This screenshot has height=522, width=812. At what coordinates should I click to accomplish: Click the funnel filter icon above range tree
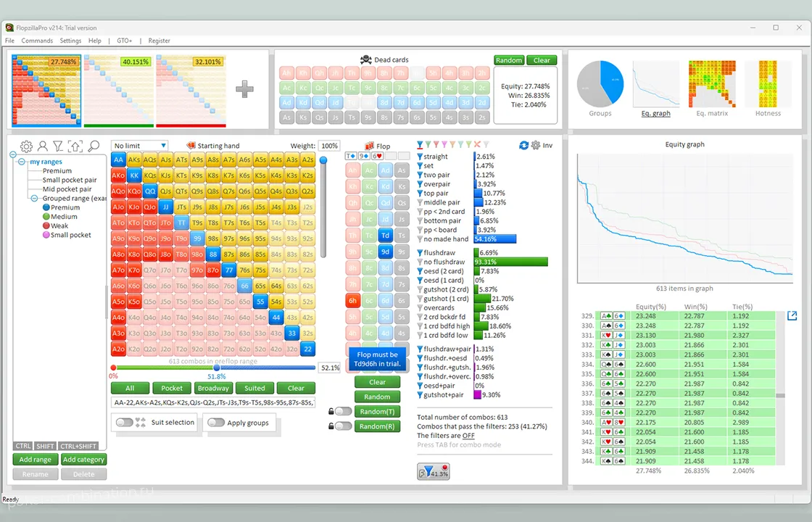(x=58, y=146)
